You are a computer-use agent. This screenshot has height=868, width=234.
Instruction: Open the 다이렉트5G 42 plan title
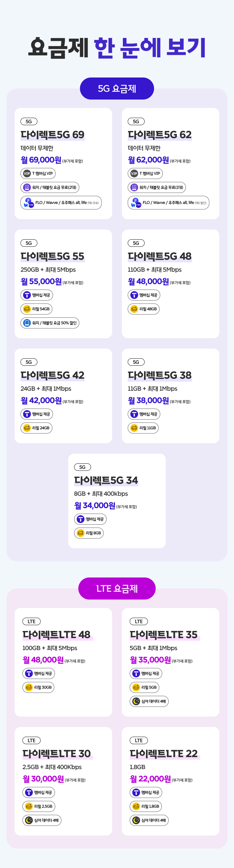coord(52,375)
